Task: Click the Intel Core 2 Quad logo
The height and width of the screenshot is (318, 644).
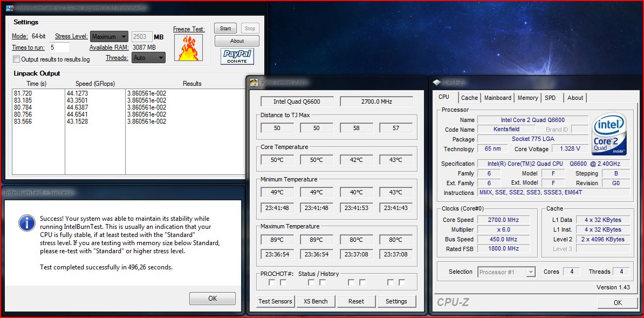Action: (609, 134)
